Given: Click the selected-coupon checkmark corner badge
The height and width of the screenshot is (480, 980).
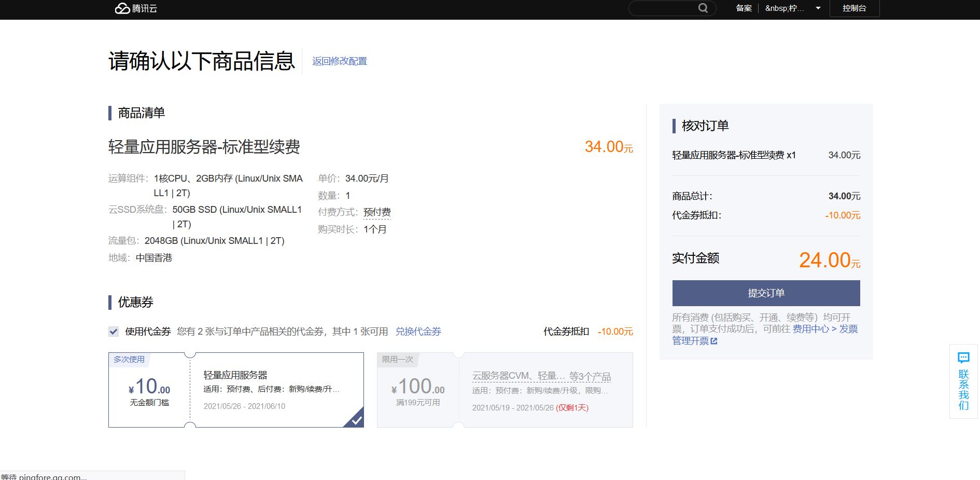Looking at the screenshot, I should click(x=356, y=420).
